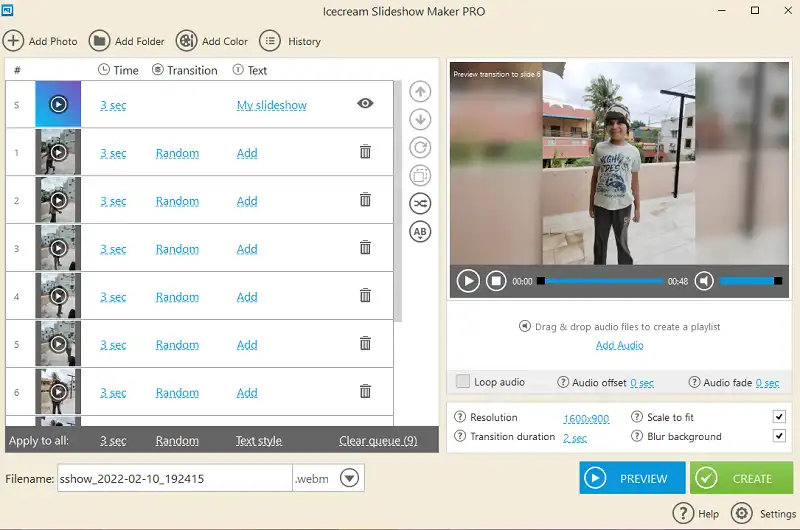
Task: Shuffle slides with the random order icon
Action: pos(421,204)
